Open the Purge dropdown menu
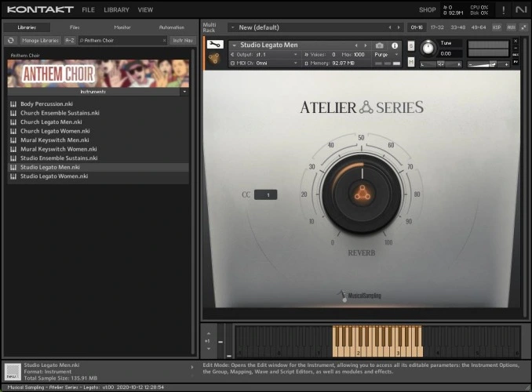This screenshot has width=532, height=392. coord(386,54)
